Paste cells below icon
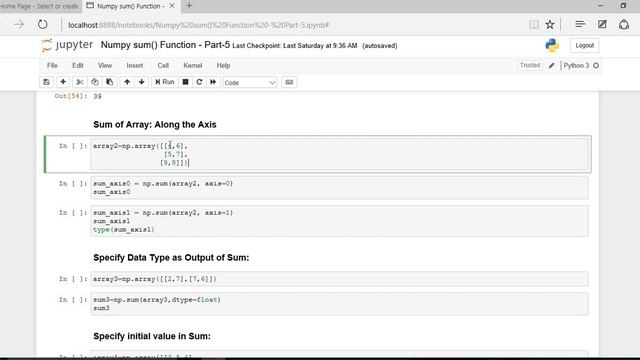640x360 pixels. (109, 82)
